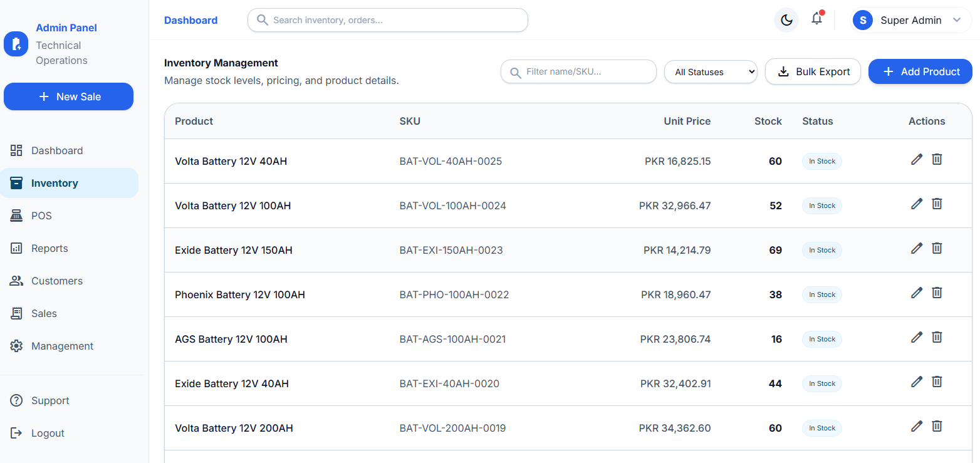Click the AGS Battery 12V 100AH name
The image size is (980, 463).
click(x=231, y=339)
